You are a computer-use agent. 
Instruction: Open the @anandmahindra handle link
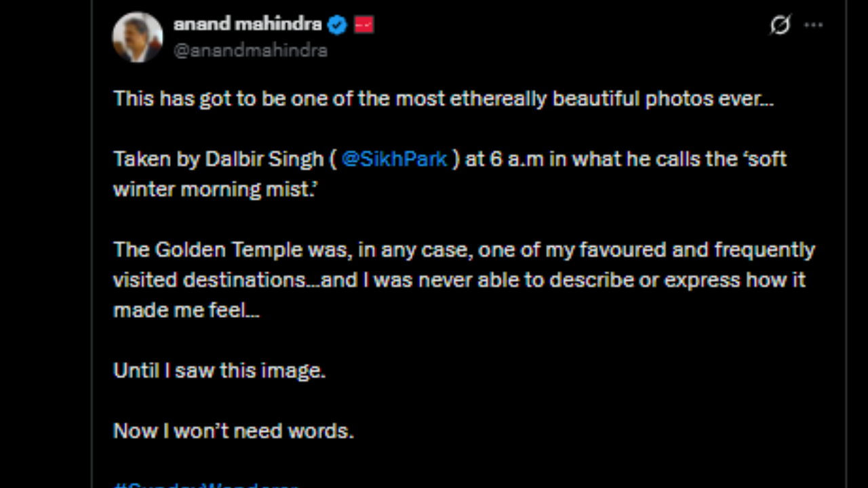tap(251, 50)
